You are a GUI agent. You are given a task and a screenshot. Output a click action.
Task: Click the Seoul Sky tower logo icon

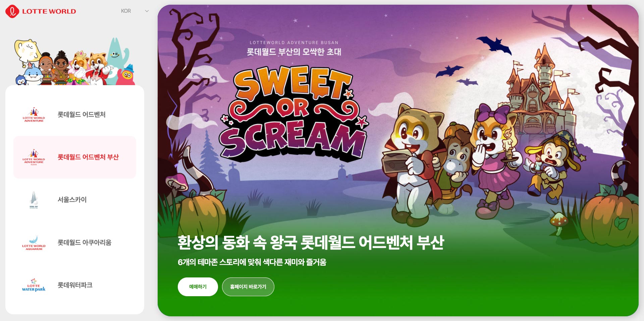click(34, 200)
